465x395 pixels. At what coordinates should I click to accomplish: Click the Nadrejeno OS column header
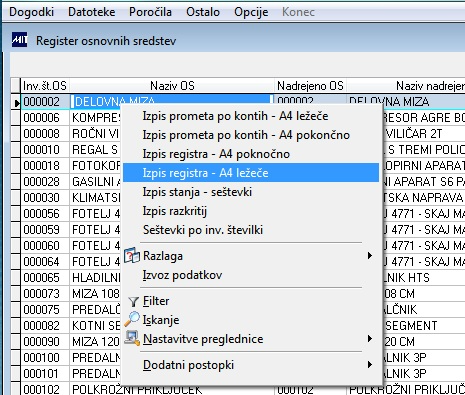pos(310,86)
